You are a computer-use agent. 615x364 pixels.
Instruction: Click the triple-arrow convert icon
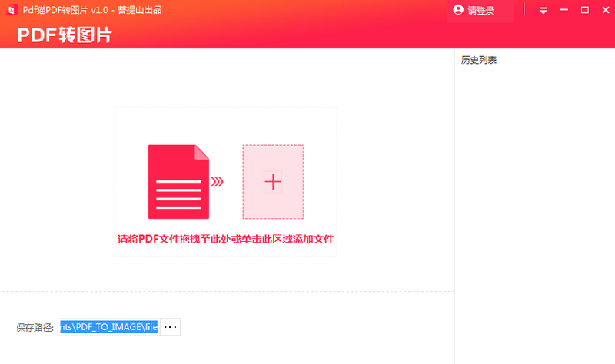tap(218, 181)
